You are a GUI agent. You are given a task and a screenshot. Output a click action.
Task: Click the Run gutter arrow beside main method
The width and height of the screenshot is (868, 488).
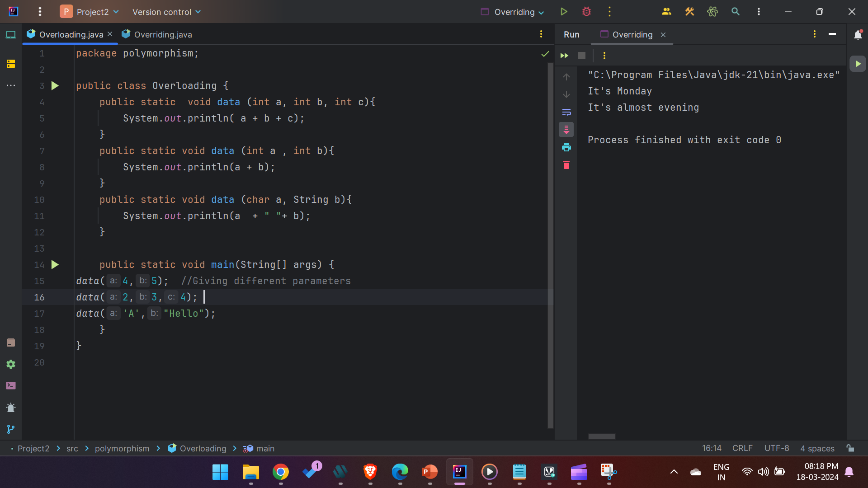point(55,265)
